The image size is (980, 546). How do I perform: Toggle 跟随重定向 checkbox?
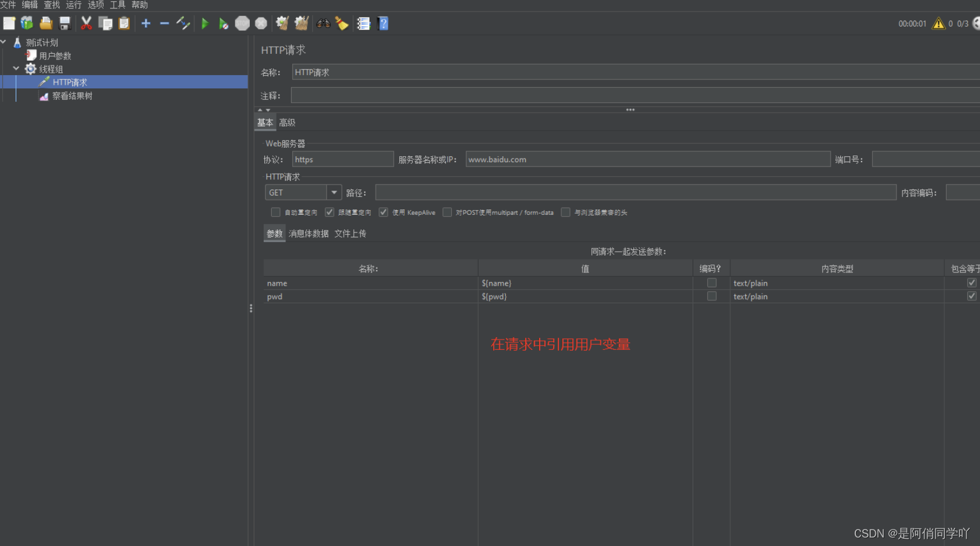coord(330,212)
